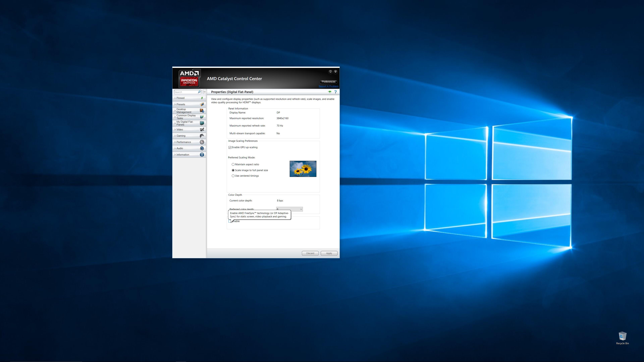
Task: Open Presets via its camera-card icon
Action: 202,104
